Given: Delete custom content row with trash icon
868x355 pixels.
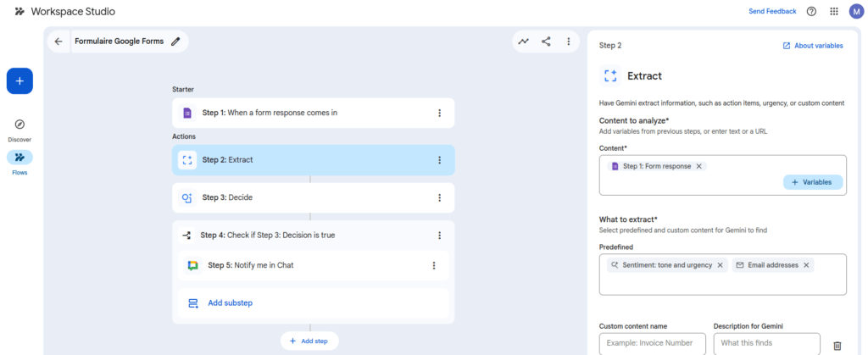Looking at the screenshot, I should pos(837,347).
